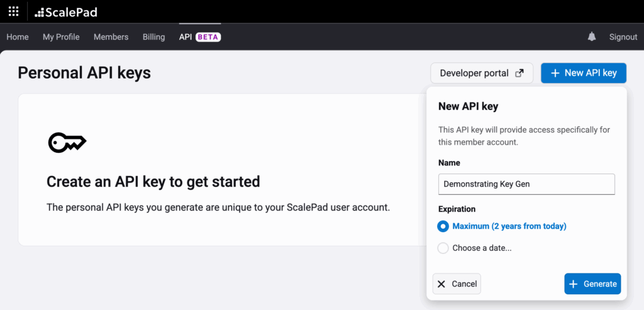
Task: Go to the Home tab
Action: click(18, 37)
